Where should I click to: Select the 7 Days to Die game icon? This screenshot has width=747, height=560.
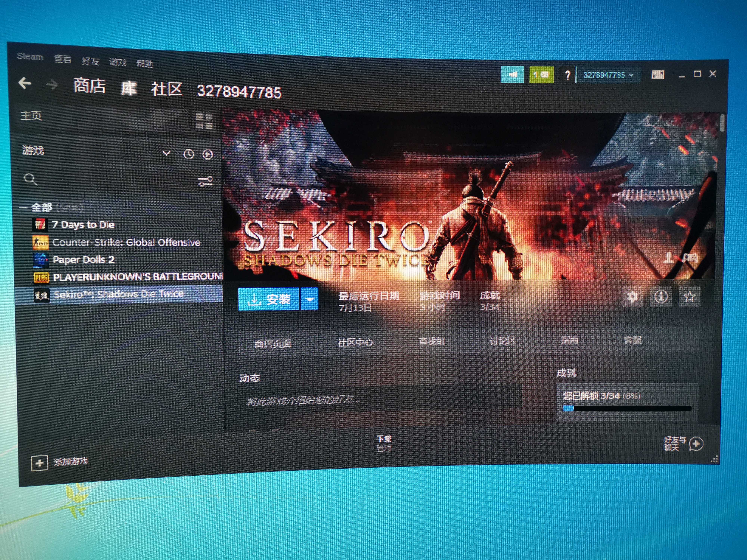[40, 225]
